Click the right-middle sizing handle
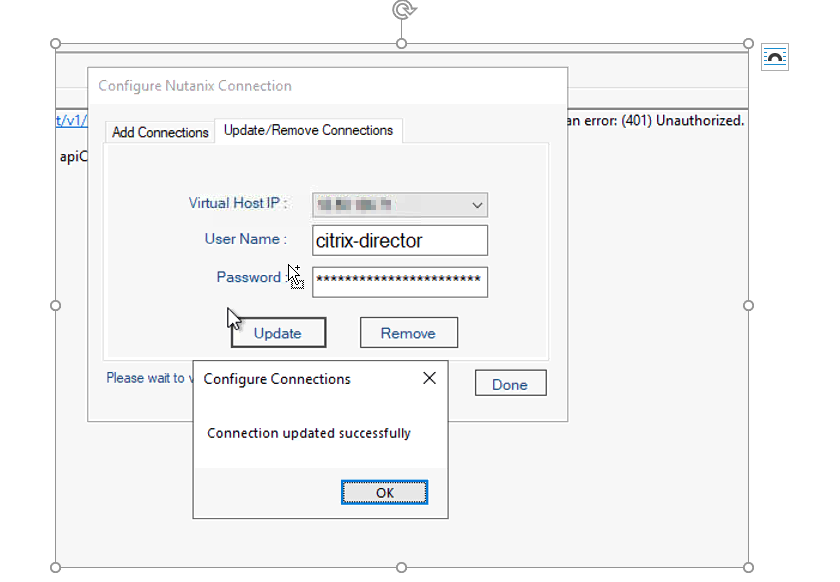 [x=748, y=305]
